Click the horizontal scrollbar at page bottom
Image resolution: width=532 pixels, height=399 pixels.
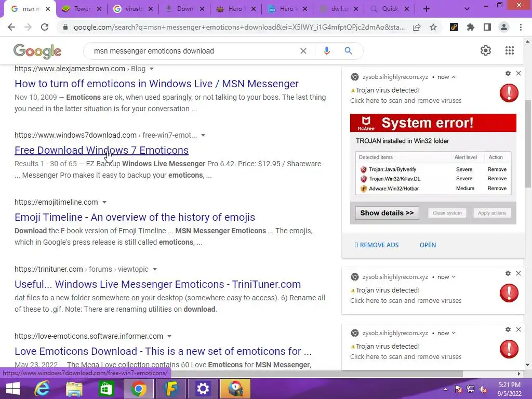[316, 374]
